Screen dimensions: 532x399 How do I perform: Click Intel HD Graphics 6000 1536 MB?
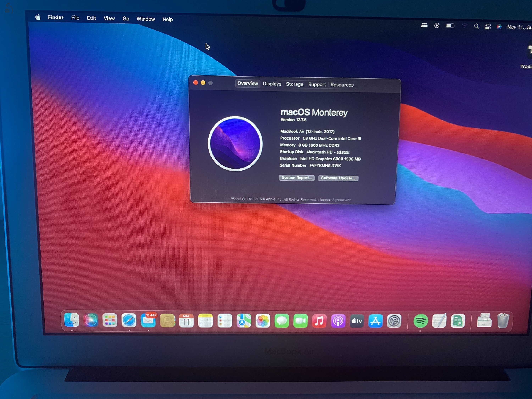(330, 159)
